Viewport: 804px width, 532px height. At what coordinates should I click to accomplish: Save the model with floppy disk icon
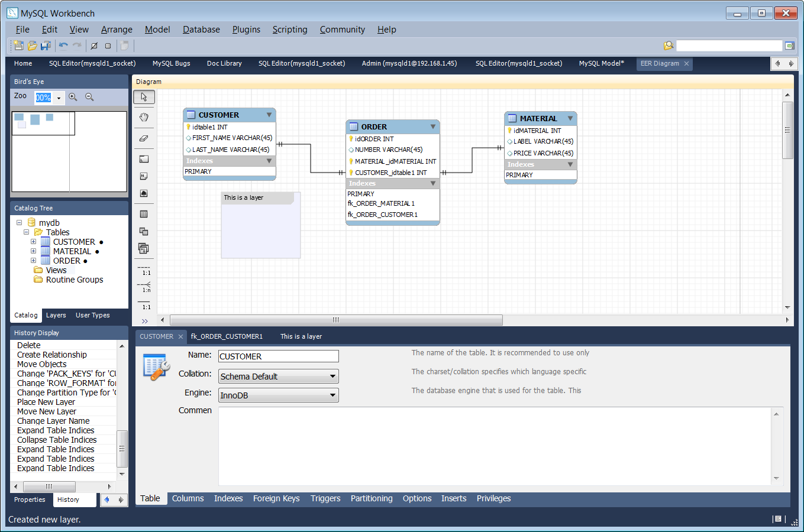[46, 46]
